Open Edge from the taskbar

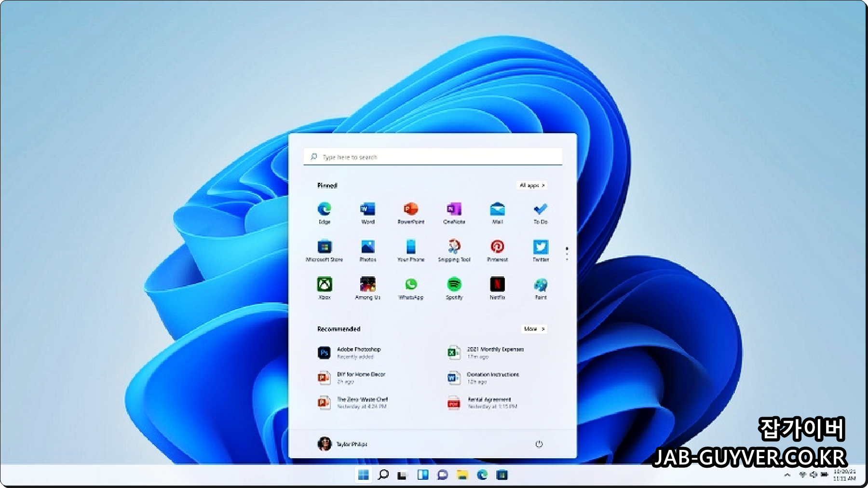[482, 475]
